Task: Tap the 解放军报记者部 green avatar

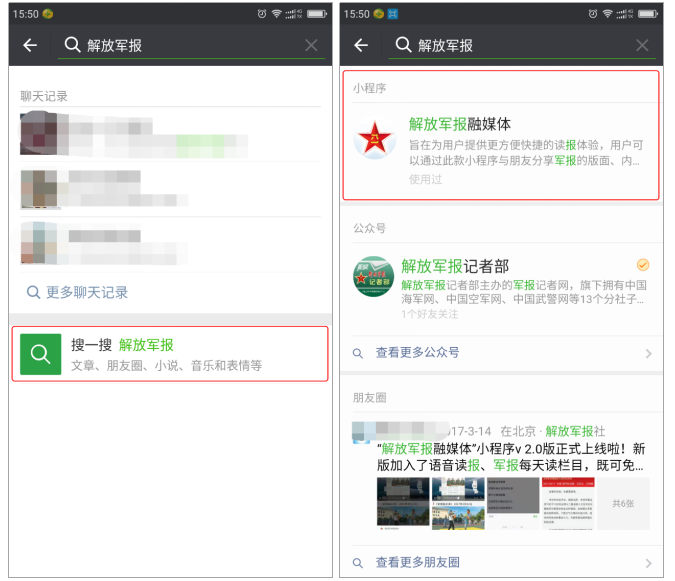Action: (x=373, y=277)
